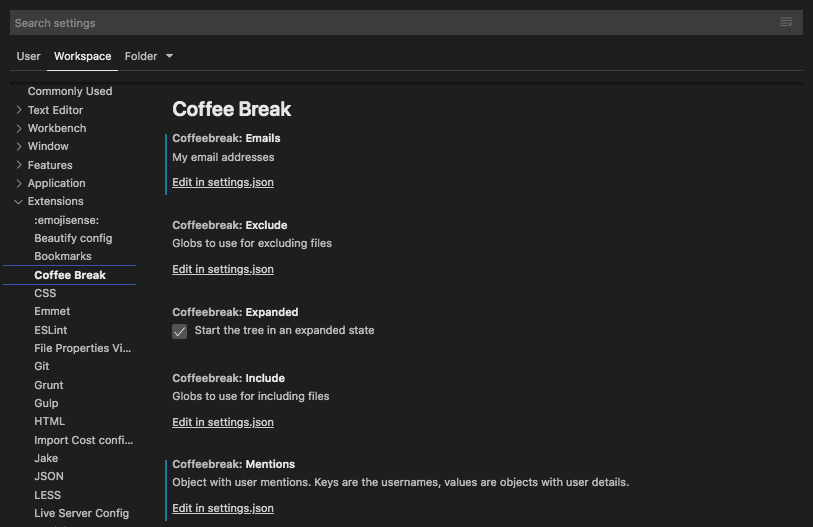Screen dimensions: 813x527
Task: Select the Bookmarks extension settings
Action: point(63,256)
